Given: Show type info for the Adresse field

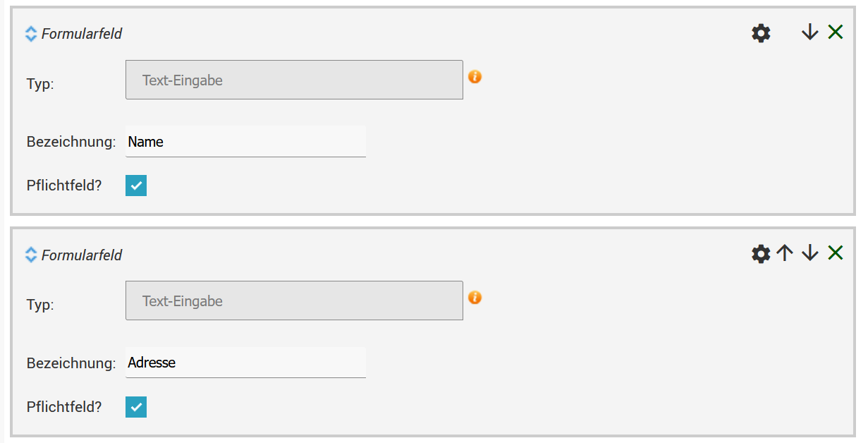Looking at the screenshot, I should point(475,297).
